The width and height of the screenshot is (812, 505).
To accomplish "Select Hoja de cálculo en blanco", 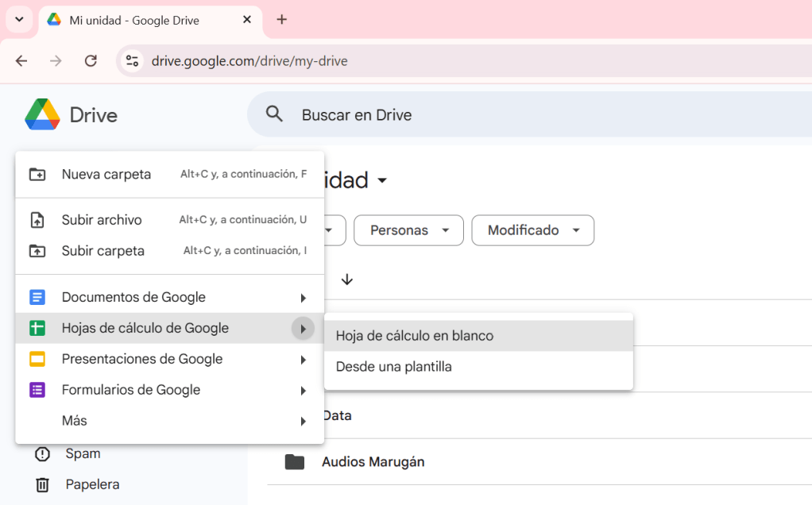I will click(x=415, y=336).
